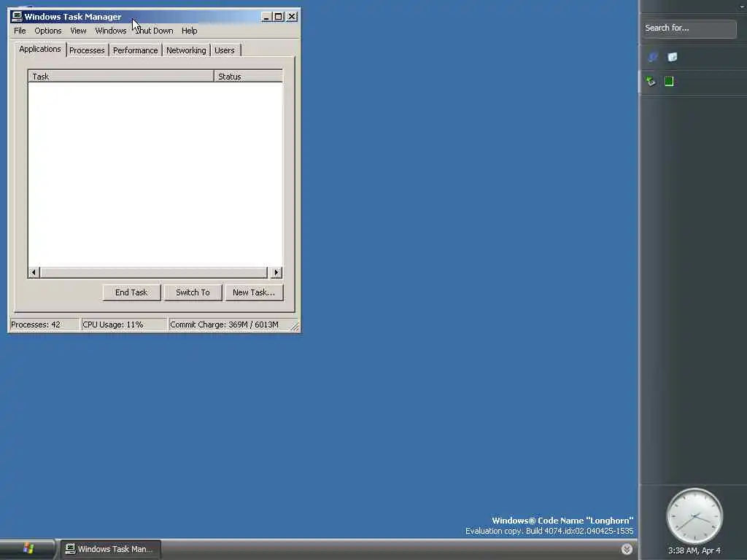Open the Help menu
Viewport: 747px width, 560px height.
pyautogui.click(x=189, y=31)
